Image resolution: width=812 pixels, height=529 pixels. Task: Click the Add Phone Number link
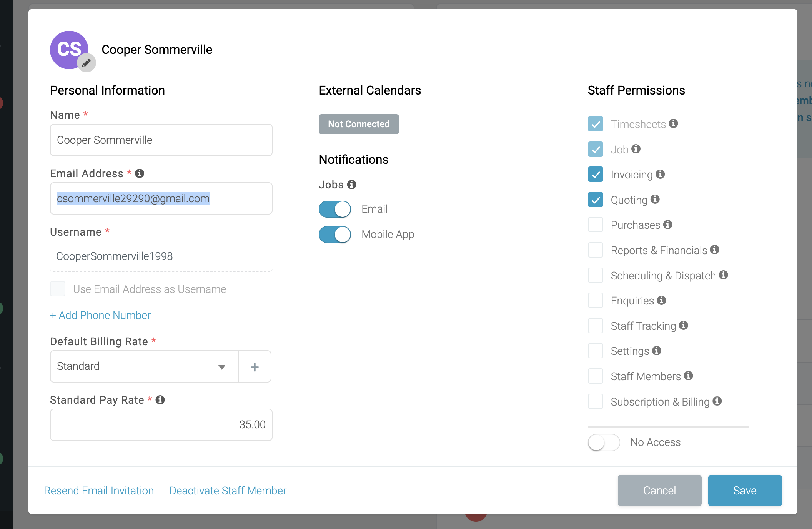click(100, 315)
